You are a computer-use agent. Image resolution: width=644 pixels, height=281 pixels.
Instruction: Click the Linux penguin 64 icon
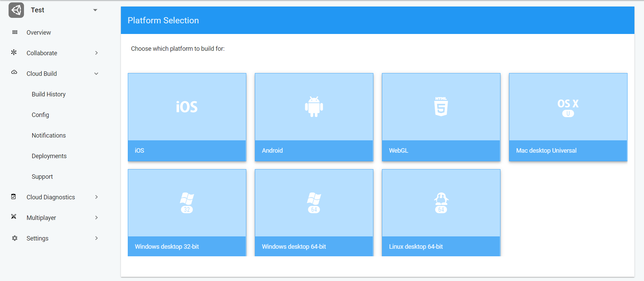click(441, 203)
